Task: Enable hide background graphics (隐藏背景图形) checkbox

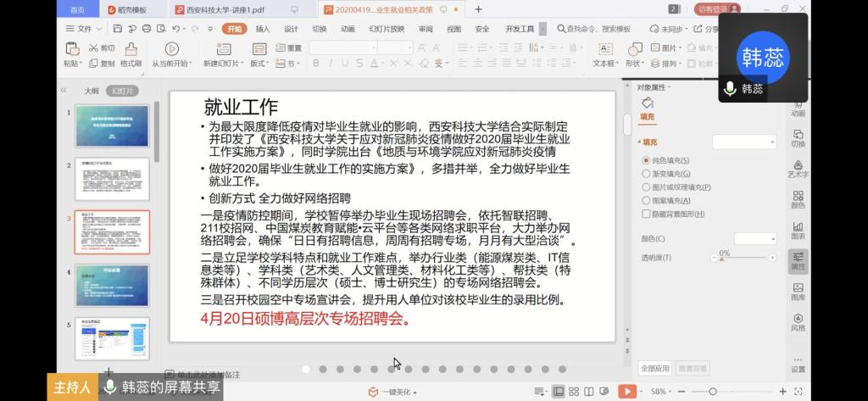Action: [x=647, y=214]
